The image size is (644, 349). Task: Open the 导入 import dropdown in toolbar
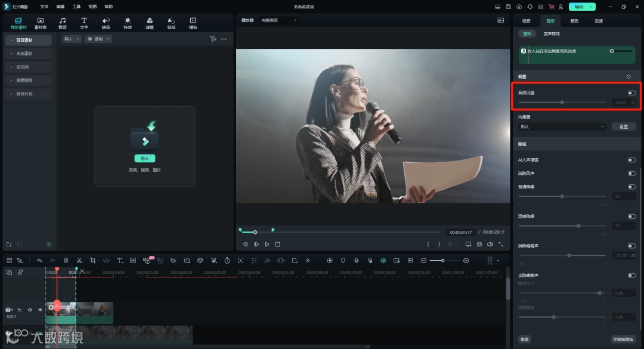click(72, 39)
